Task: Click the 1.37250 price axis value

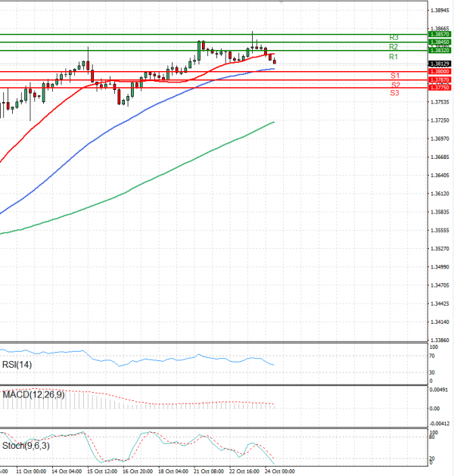Action: point(440,120)
